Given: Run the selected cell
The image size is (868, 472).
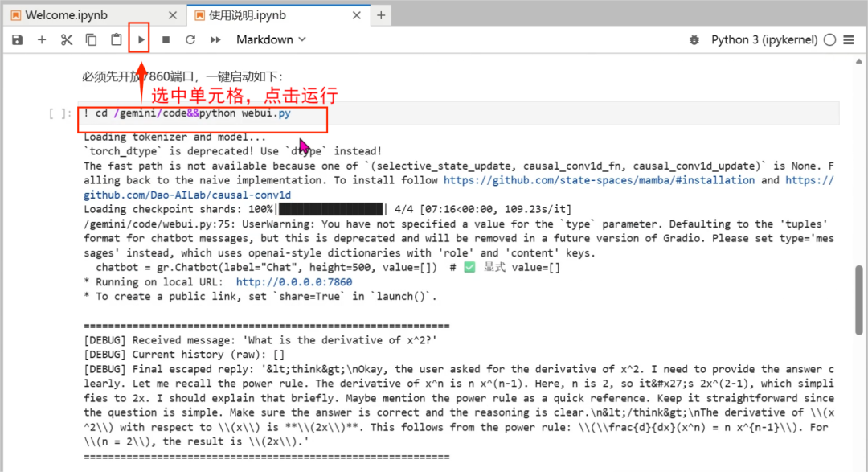Looking at the screenshot, I should point(141,40).
